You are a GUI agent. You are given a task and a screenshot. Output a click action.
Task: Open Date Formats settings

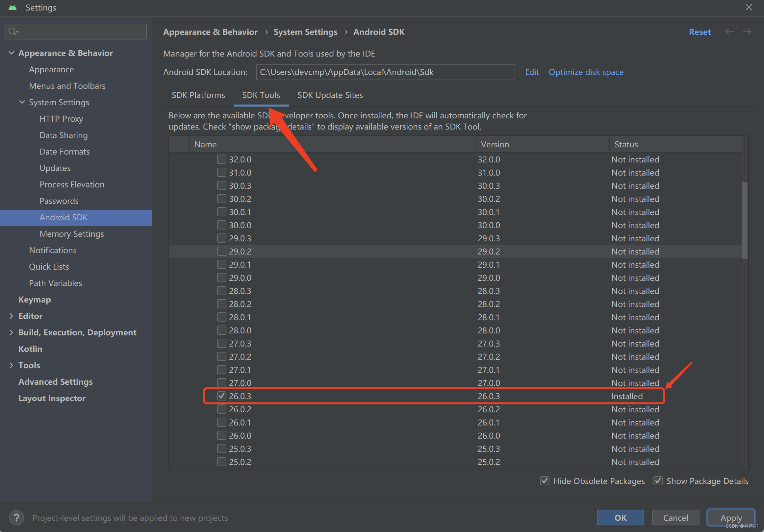point(64,152)
